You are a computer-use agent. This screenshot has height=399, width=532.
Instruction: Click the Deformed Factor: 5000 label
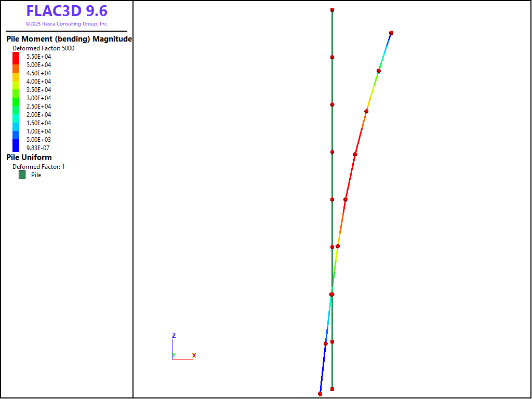click(43, 48)
